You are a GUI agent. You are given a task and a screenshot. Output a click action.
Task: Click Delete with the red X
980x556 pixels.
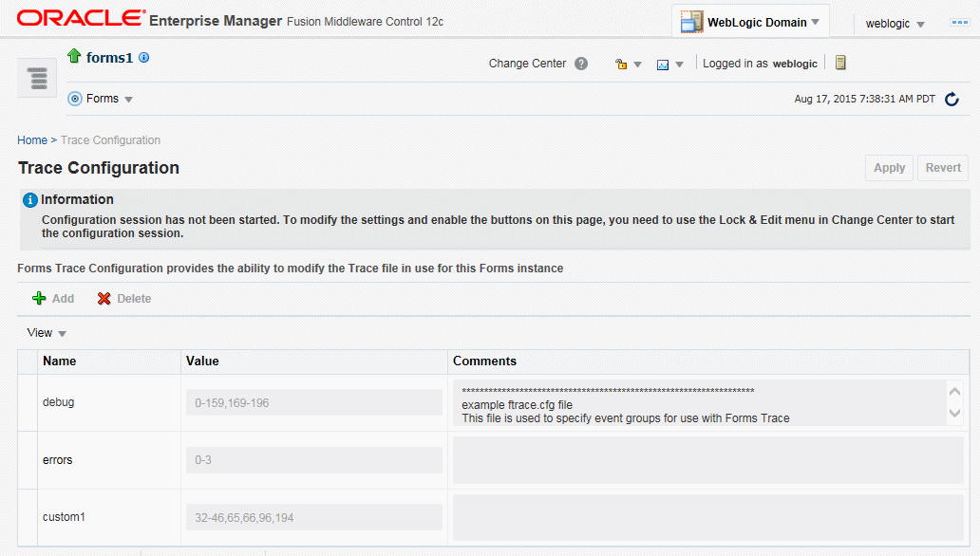tap(124, 299)
